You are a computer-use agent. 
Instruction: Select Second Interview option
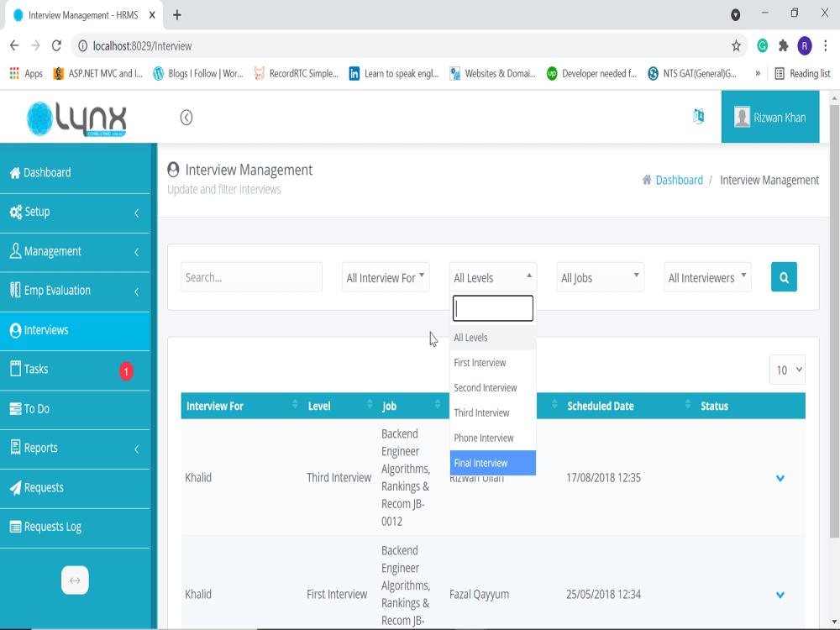point(493,388)
